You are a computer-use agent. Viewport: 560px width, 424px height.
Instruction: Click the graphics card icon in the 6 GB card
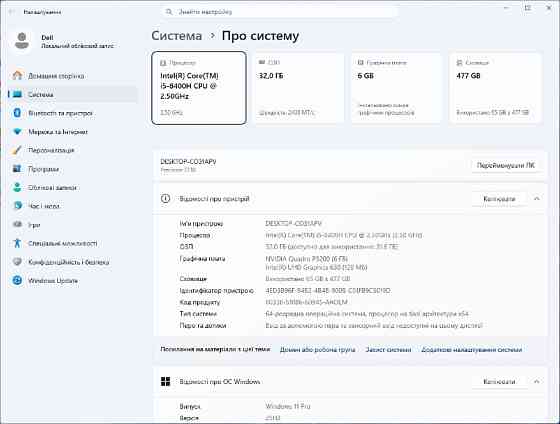tap(361, 63)
